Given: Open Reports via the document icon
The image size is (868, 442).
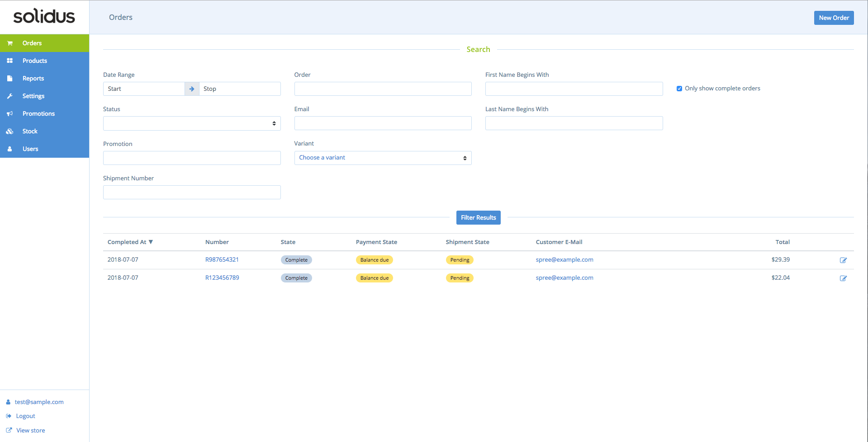Looking at the screenshot, I should pyautogui.click(x=10, y=78).
